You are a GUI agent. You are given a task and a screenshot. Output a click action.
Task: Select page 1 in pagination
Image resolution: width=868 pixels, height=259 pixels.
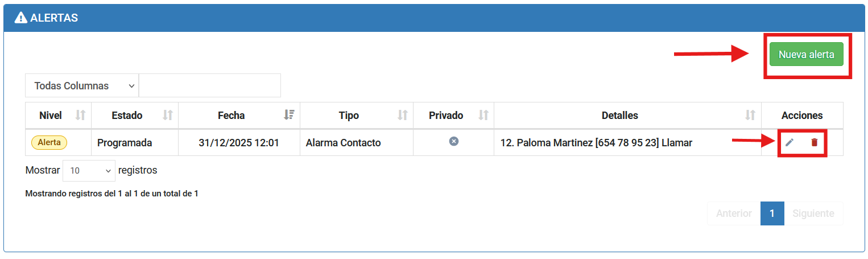click(772, 213)
